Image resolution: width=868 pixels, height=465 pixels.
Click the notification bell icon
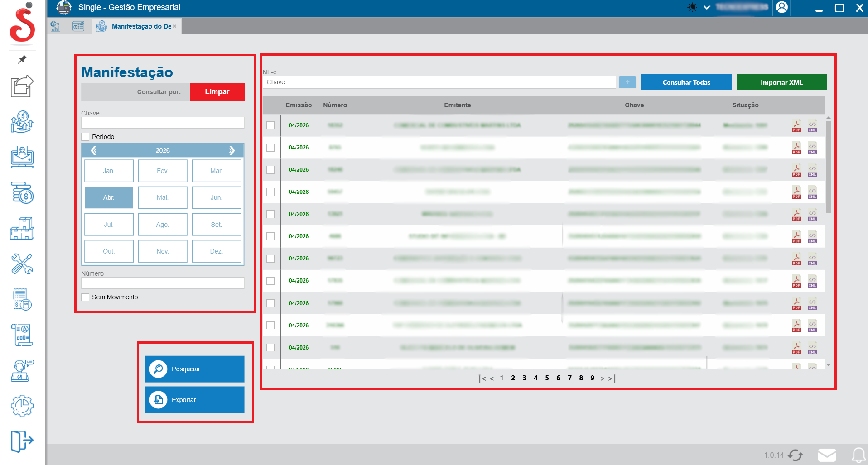pyautogui.click(x=858, y=455)
